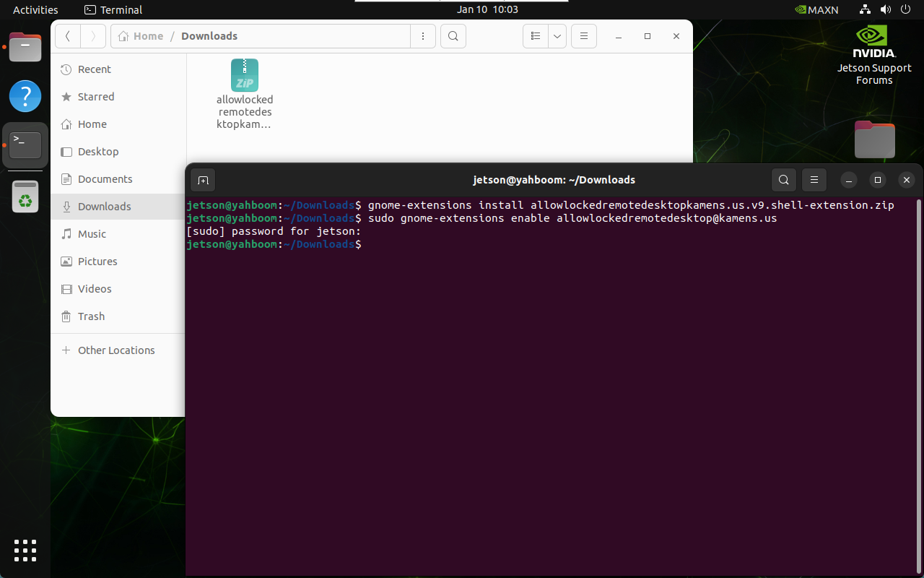Open the system status menu in the top bar

point(884,9)
